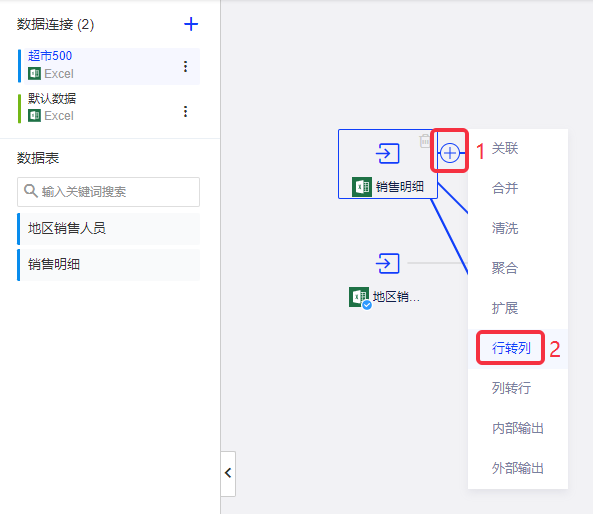Click the plus icon to add data connection

[191, 24]
